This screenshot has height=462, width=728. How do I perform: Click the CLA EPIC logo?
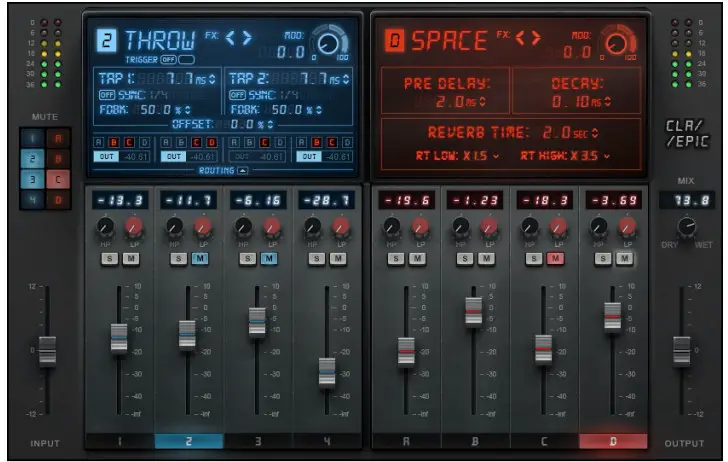coord(687,134)
